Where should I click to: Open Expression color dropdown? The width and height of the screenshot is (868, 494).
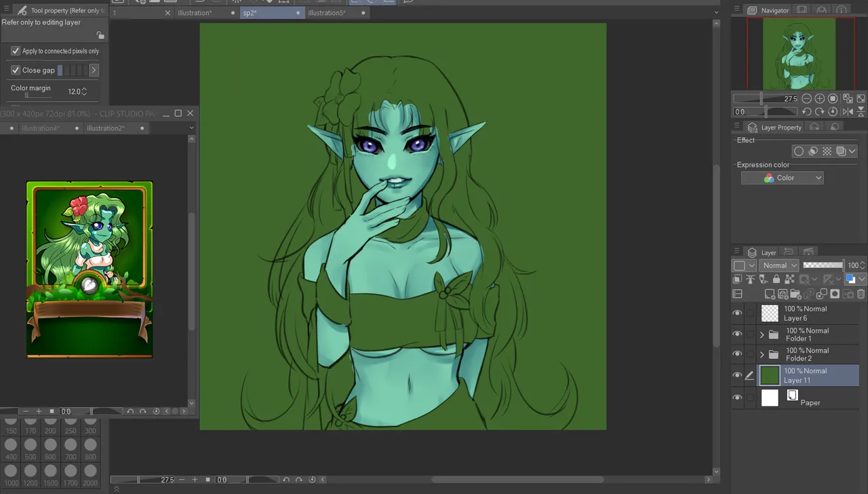pyautogui.click(x=782, y=178)
